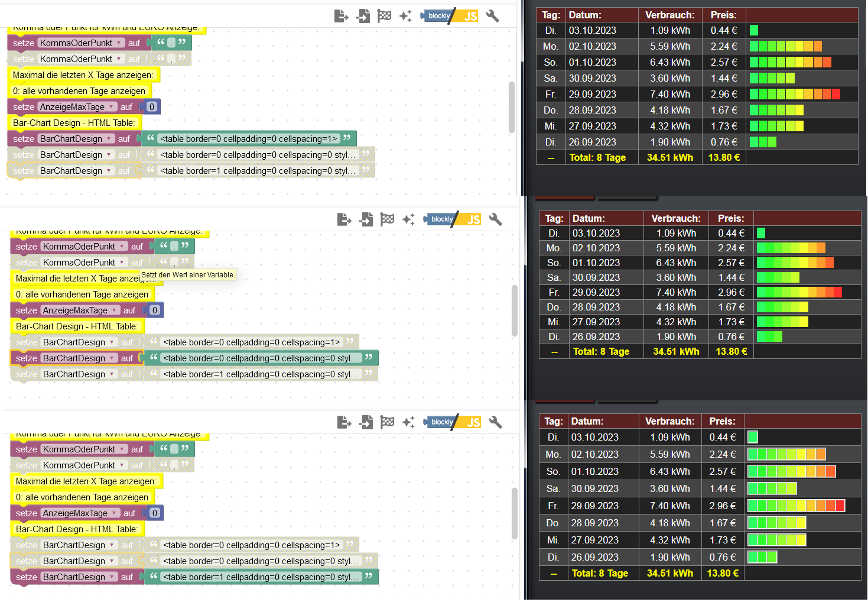Click the checkered flag icon in the middle editor toolbar
The image size is (868, 602).
[x=387, y=219]
